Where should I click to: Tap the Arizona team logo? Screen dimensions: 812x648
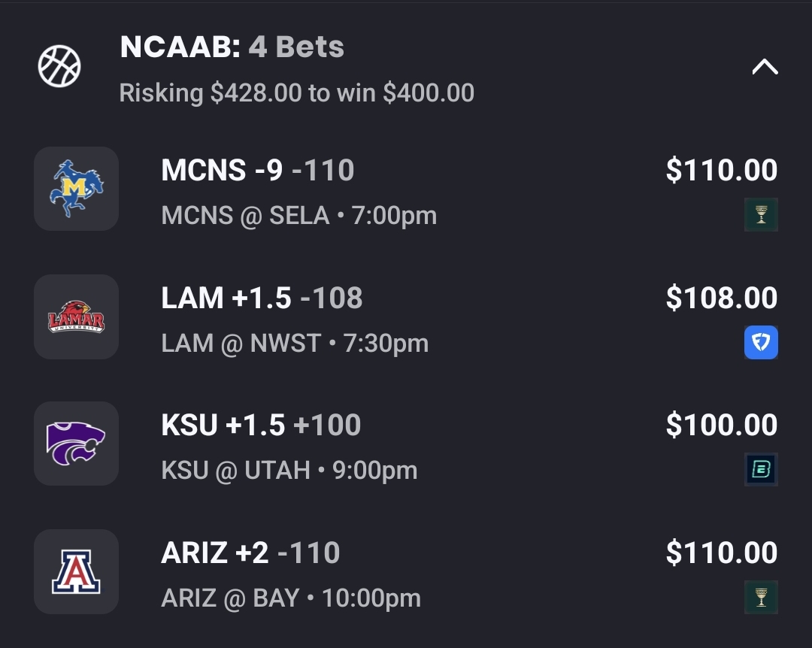pos(77,571)
